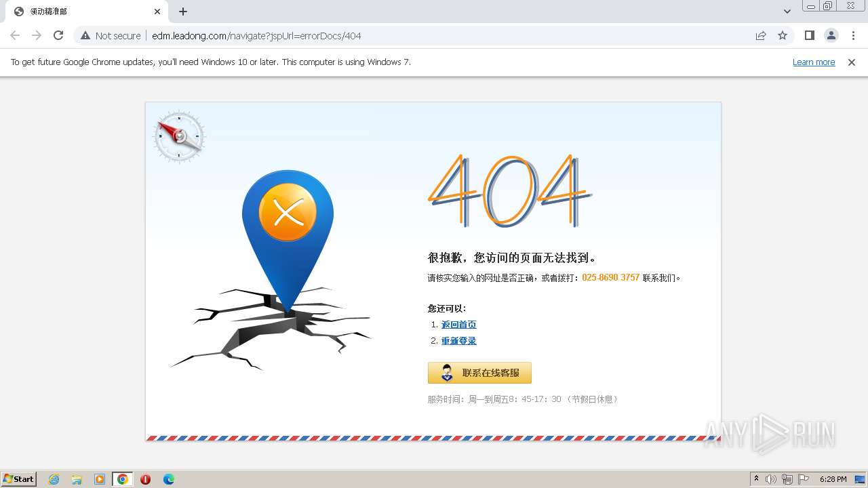
Task: Click the Show desktop button
Action: point(860,479)
